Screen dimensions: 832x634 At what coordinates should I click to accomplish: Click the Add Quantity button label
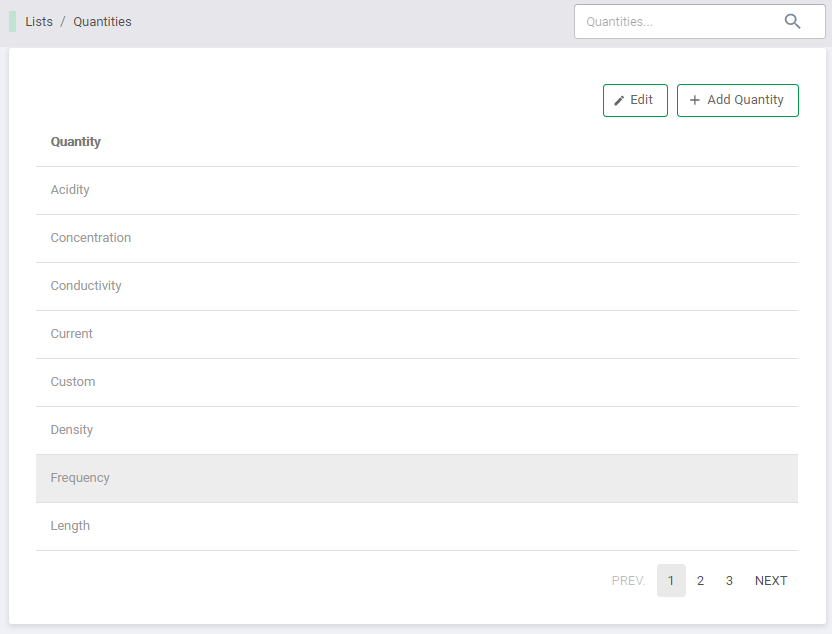pos(745,100)
